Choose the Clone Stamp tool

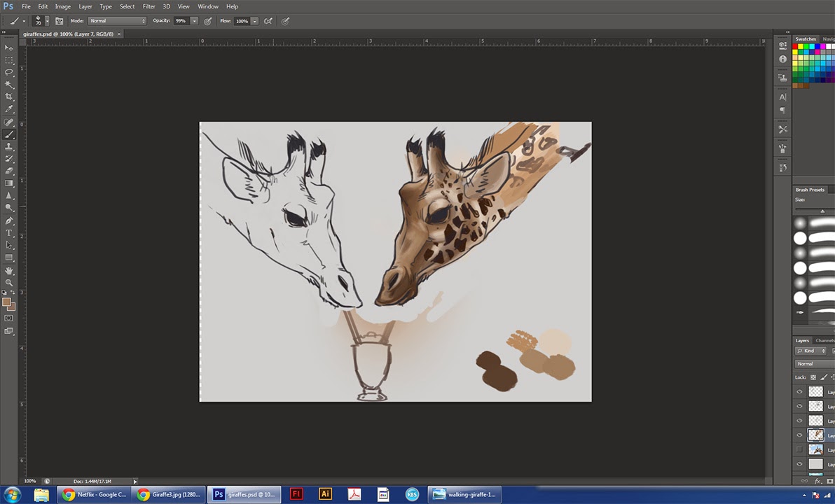(9, 146)
